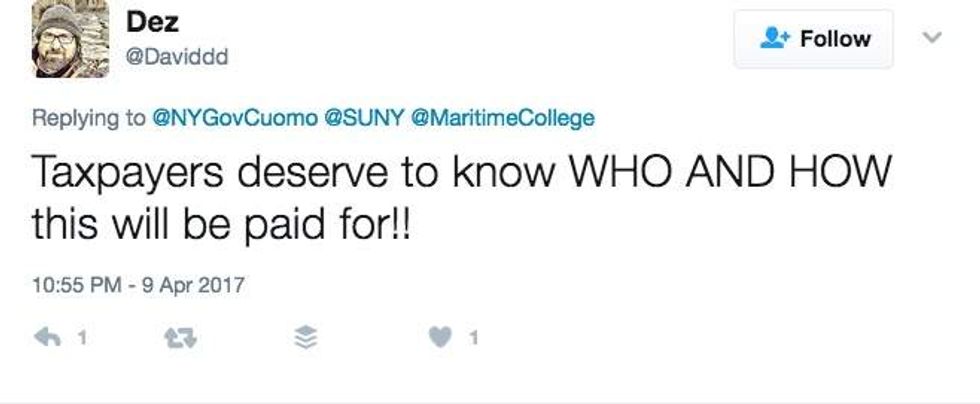Click the like count beside the heart

[474, 339]
